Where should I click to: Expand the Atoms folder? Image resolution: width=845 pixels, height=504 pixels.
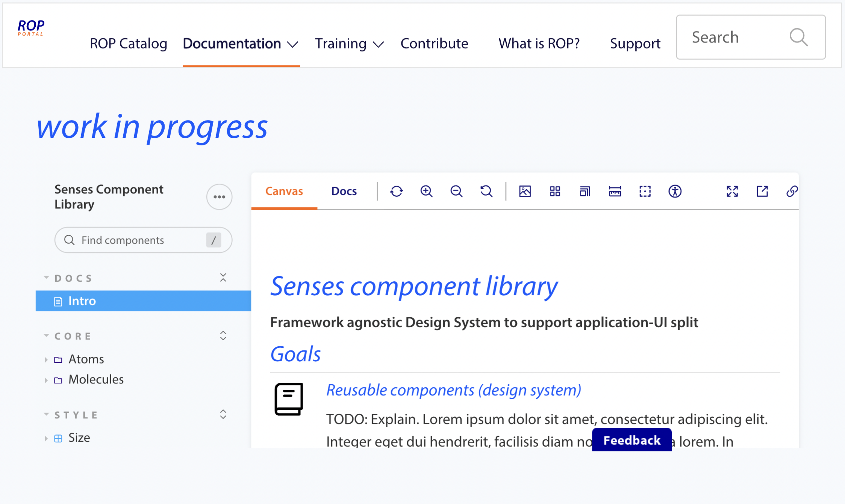[x=86, y=359]
